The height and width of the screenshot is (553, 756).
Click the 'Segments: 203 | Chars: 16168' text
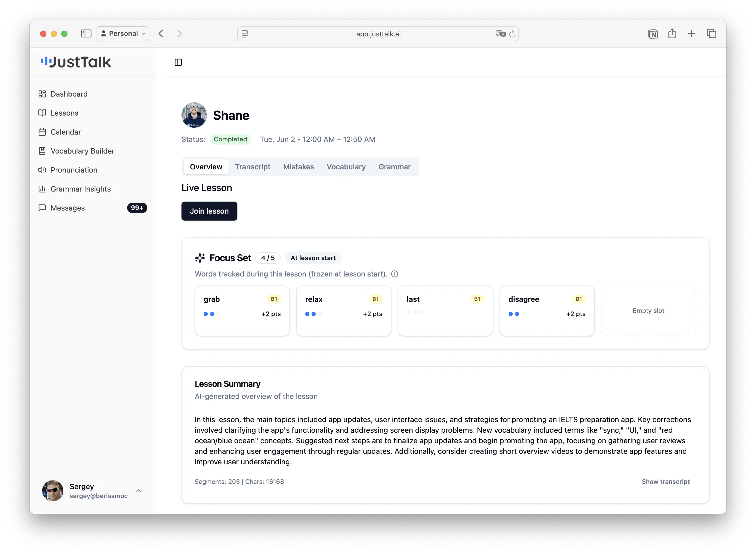coord(239,481)
